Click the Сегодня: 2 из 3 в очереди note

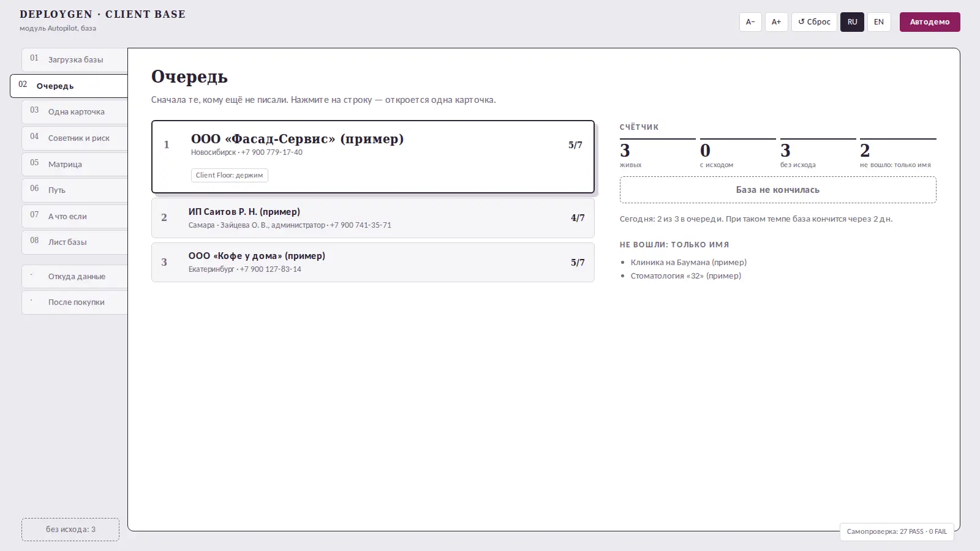click(756, 219)
